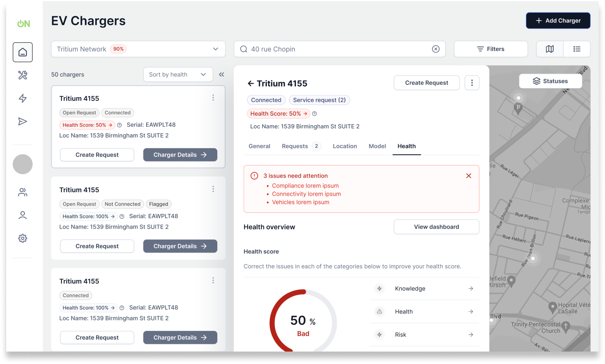Open Charger Details on third charger card
The width and height of the screenshot is (605, 364).
(180, 338)
